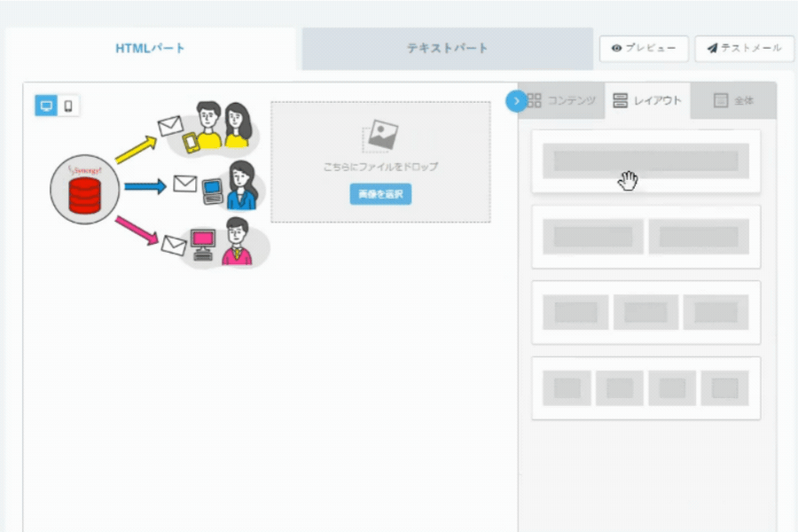Collapse side panel with blue arrow

point(516,101)
